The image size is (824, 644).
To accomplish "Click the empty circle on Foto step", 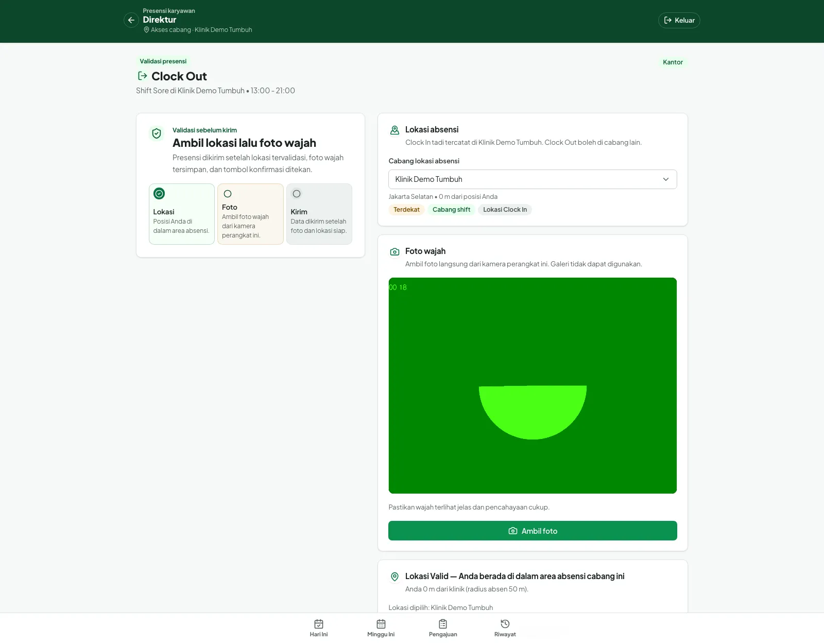I will 228,194.
